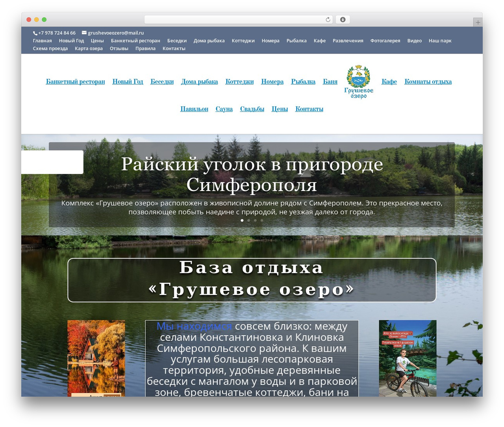Click the underlined Контакты link
The image size is (504, 427).
pos(309,109)
